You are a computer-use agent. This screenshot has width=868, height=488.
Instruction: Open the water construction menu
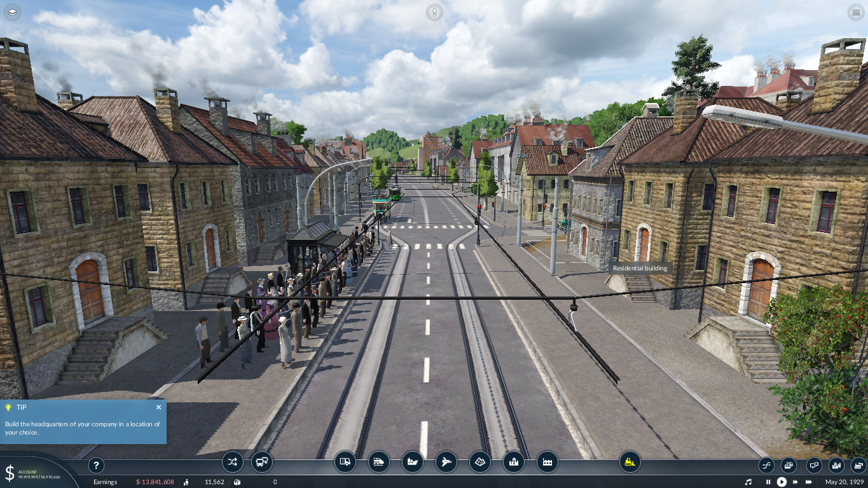pos(413,462)
